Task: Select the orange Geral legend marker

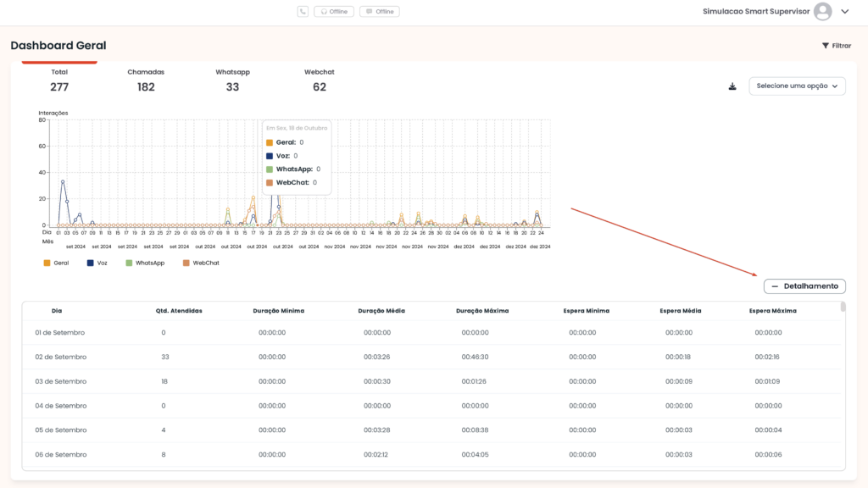Action: (x=47, y=263)
